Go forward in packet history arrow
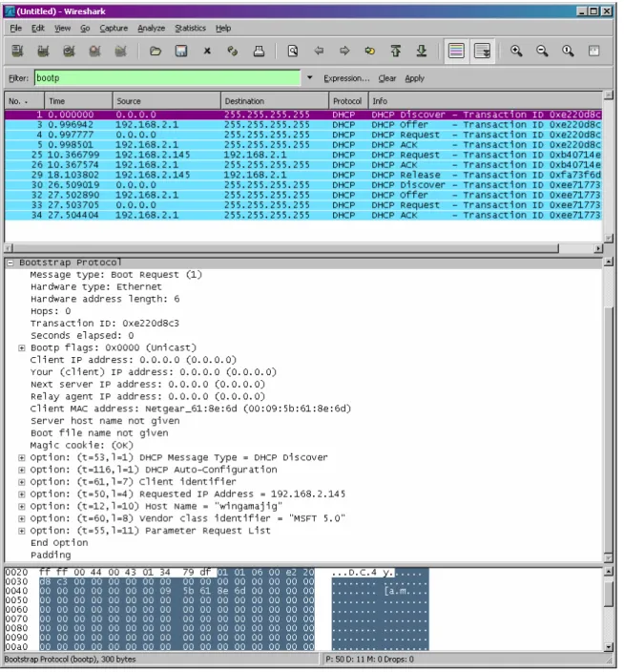The image size is (624, 672). click(344, 51)
